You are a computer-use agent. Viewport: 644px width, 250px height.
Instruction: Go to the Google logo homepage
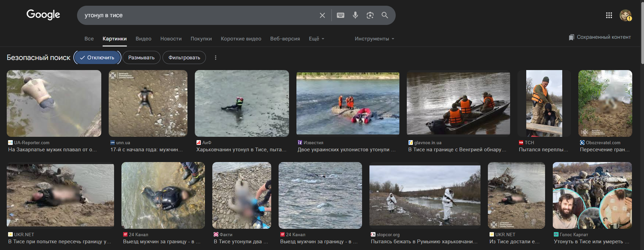pos(43,14)
